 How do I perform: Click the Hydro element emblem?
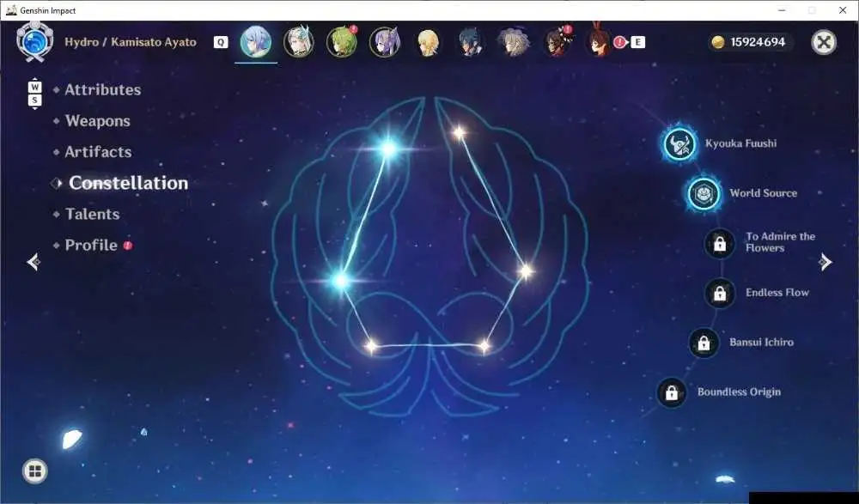(34, 41)
